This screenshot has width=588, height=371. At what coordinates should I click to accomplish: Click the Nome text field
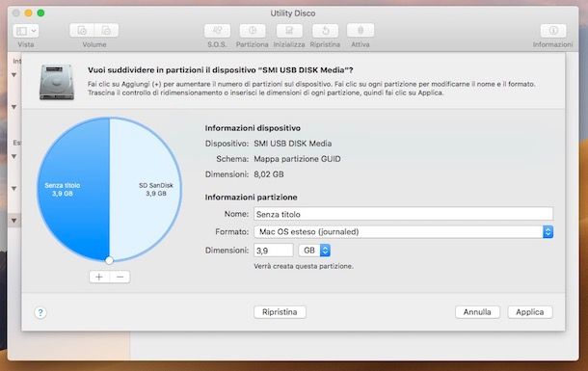[403, 214]
